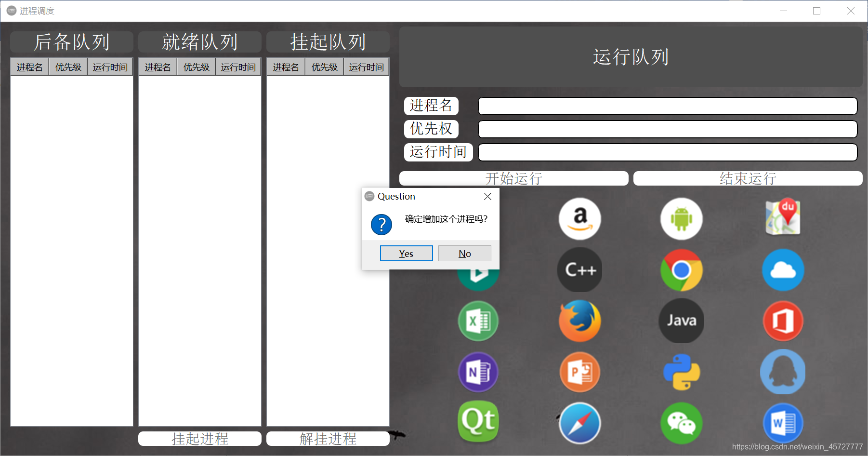Click No in the Question dialog

pyautogui.click(x=465, y=254)
